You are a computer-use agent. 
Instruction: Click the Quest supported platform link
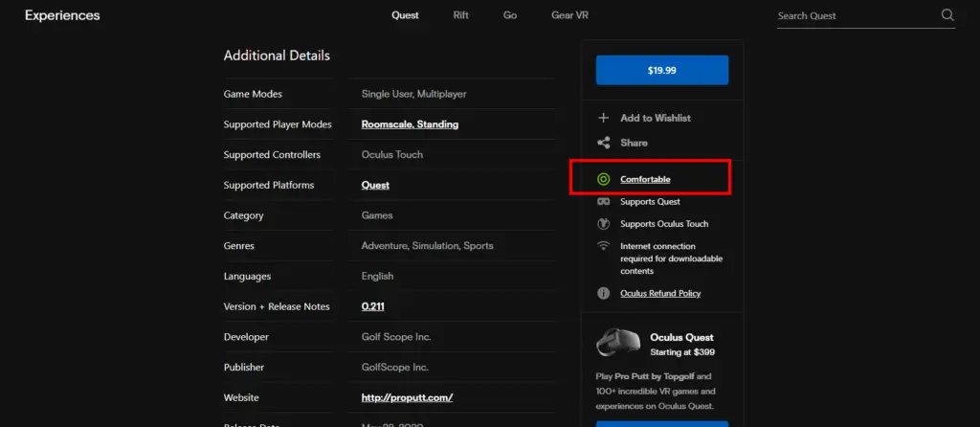[x=375, y=185]
